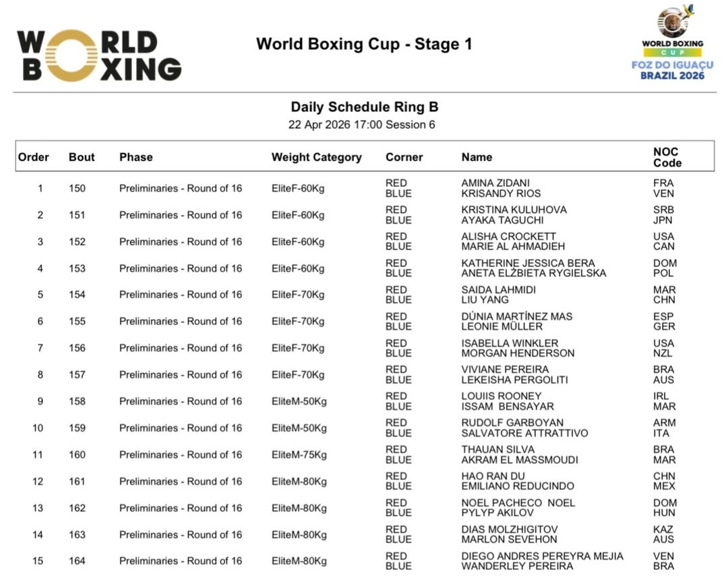This screenshot has width=728, height=586.
Task: Click the Phase column header
Action: (136, 157)
